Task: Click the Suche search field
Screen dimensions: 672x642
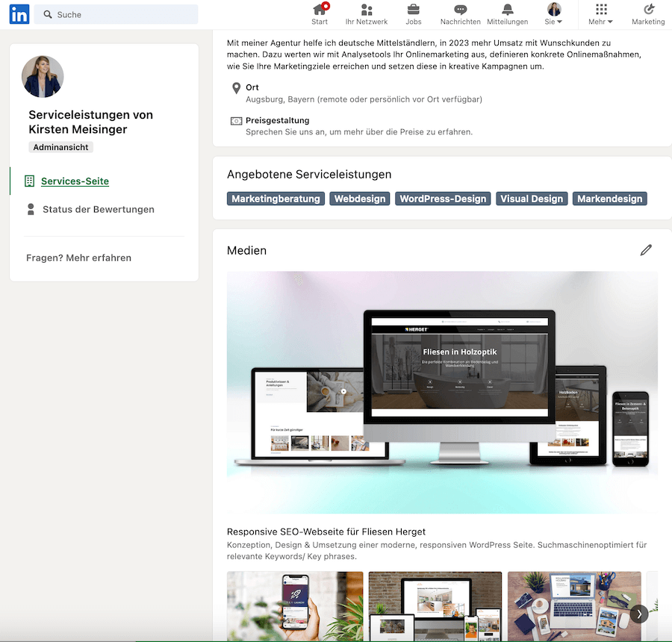Action: point(116,15)
